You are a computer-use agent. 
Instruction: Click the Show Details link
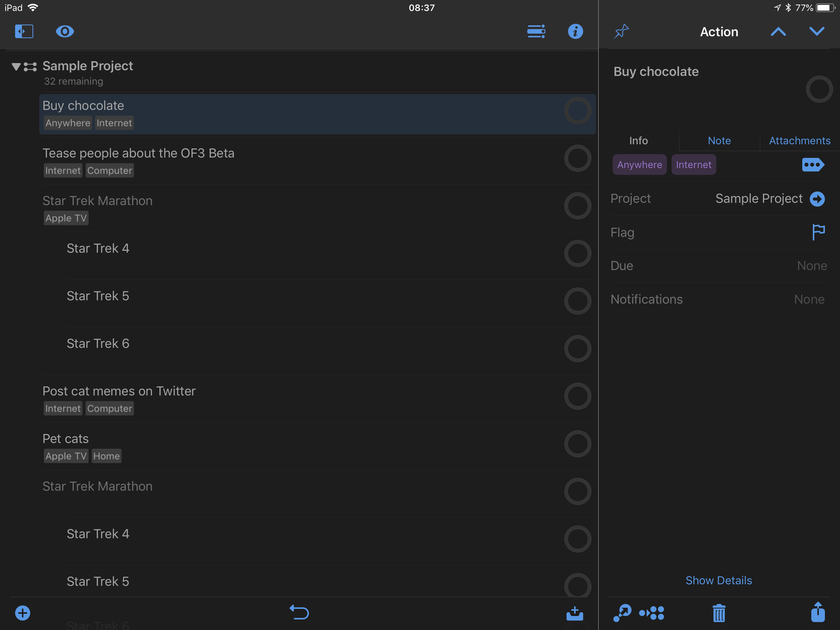(x=718, y=580)
